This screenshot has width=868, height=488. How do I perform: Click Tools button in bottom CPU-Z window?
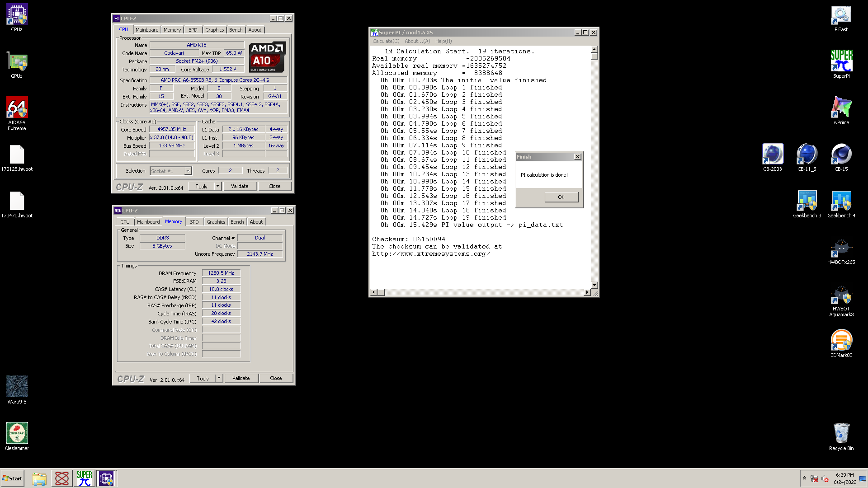coord(203,378)
